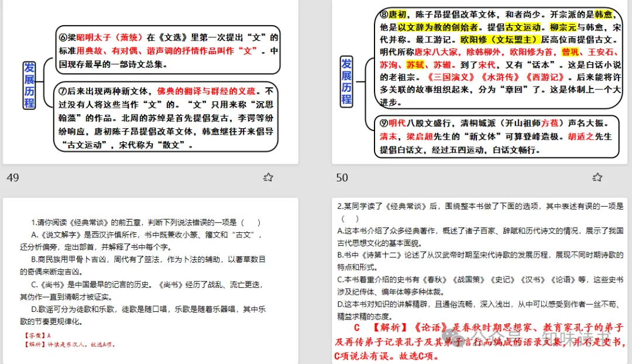Star slide 49 as favorite
This screenshot has height=364, width=632.
click(x=268, y=177)
